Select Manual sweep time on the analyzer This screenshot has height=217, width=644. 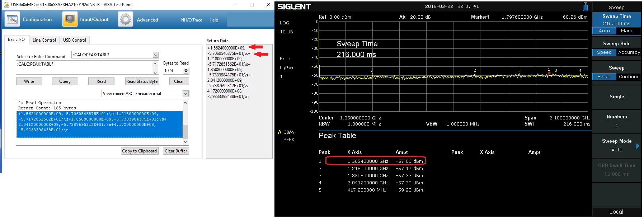point(629,31)
